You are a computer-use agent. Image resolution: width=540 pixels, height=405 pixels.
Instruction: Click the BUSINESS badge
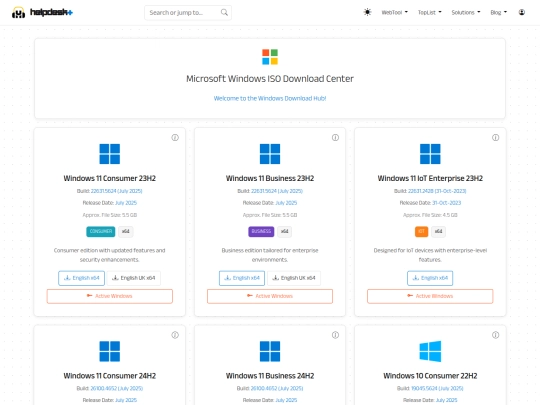(x=261, y=231)
